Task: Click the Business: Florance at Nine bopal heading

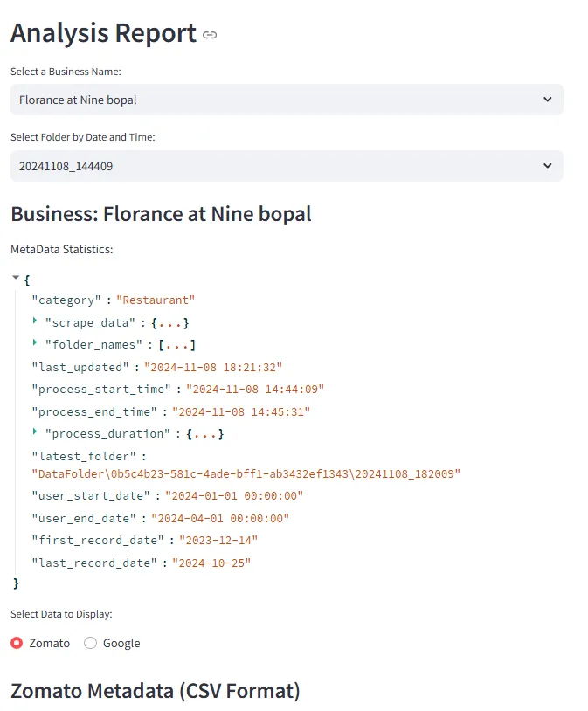Action: pyautogui.click(x=161, y=214)
